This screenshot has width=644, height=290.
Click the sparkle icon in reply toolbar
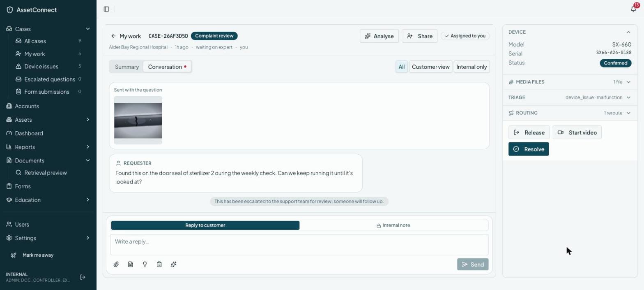point(174,264)
